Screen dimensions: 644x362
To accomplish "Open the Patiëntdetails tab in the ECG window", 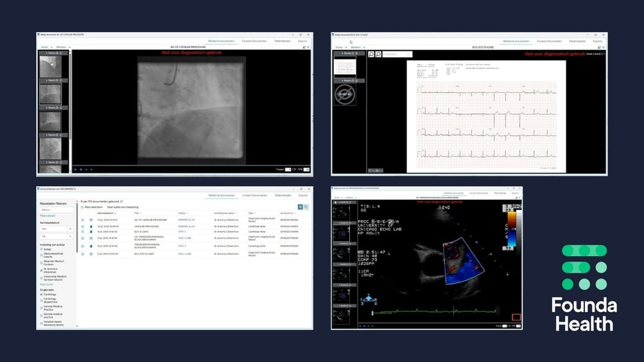I will (x=572, y=40).
